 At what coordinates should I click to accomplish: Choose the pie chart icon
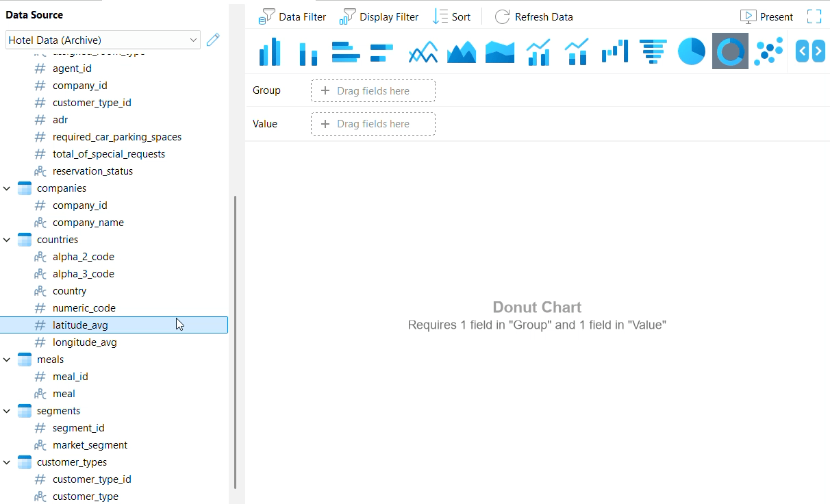[692, 51]
